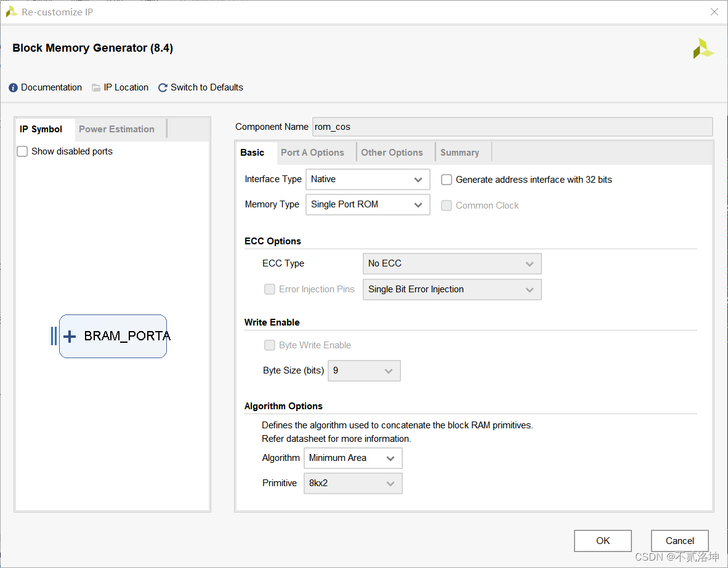
Task: Toggle the Common Clock checkbox
Action: coord(446,206)
